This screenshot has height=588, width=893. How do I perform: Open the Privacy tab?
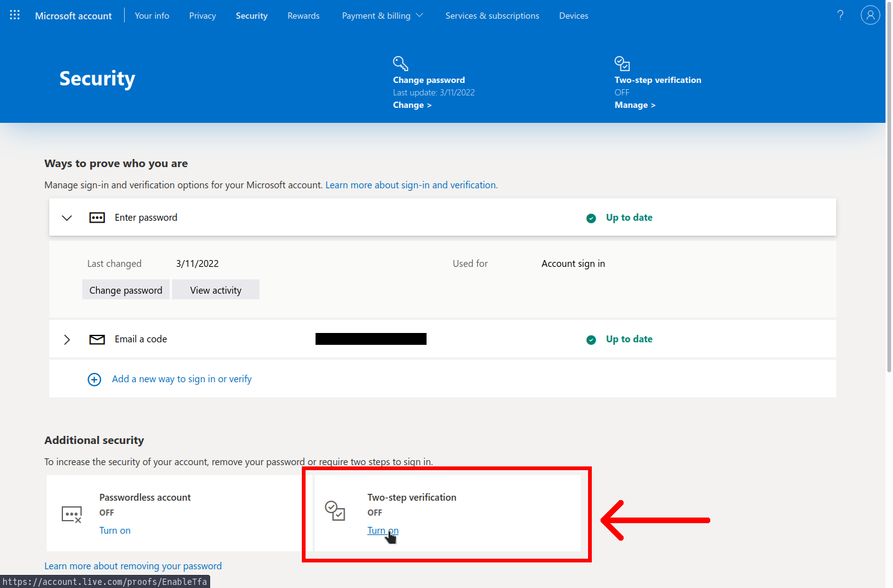[x=203, y=16]
